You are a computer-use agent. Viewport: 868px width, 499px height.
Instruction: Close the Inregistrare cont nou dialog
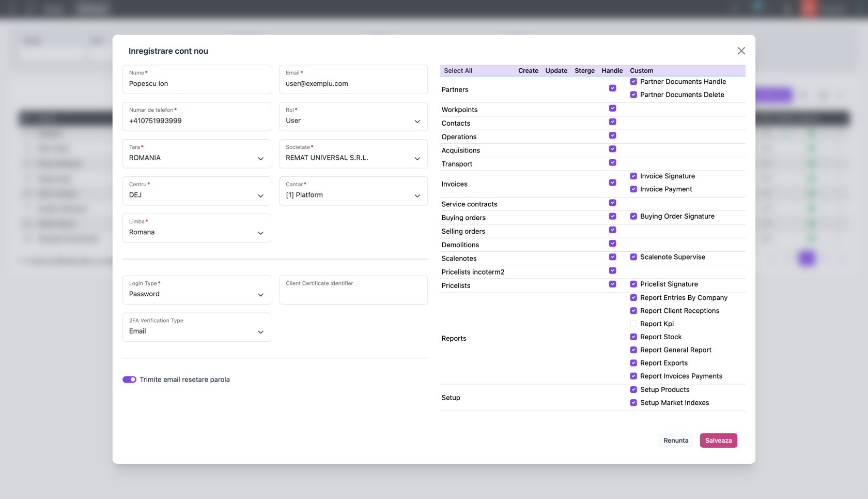[x=741, y=51]
